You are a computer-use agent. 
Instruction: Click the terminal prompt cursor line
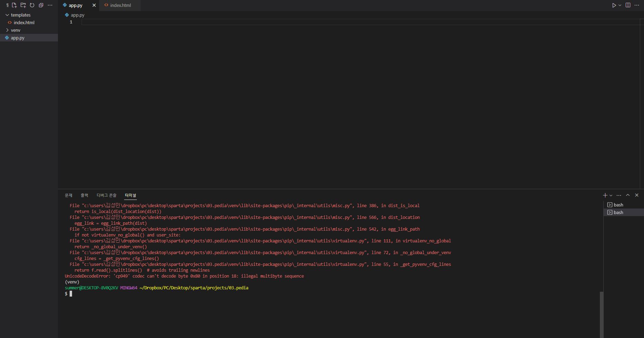tap(69, 293)
